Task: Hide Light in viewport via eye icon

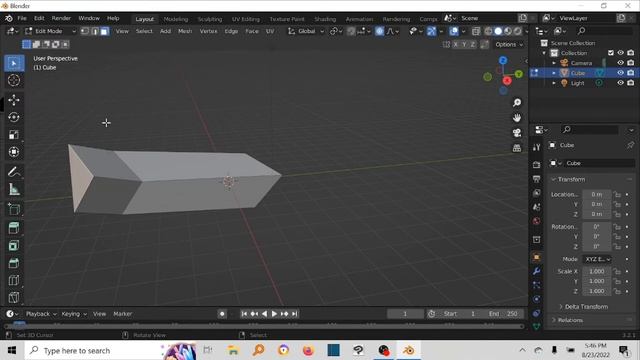Action: 620,83
